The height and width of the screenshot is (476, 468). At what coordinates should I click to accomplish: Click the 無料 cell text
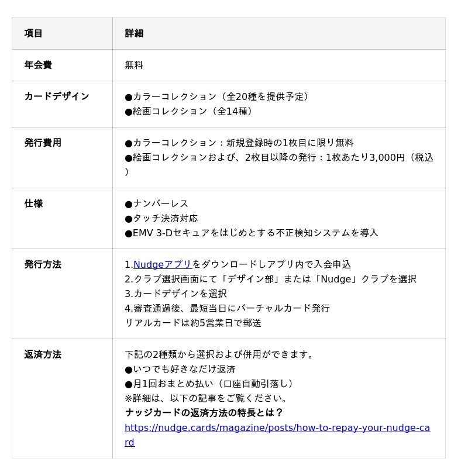134,65
